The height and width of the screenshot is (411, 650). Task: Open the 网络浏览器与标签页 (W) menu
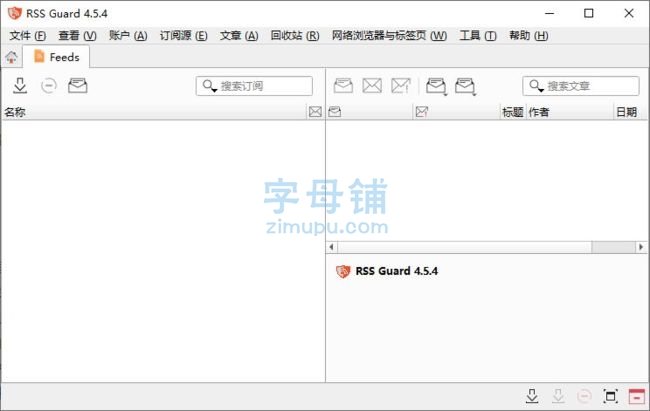(389, 36)
